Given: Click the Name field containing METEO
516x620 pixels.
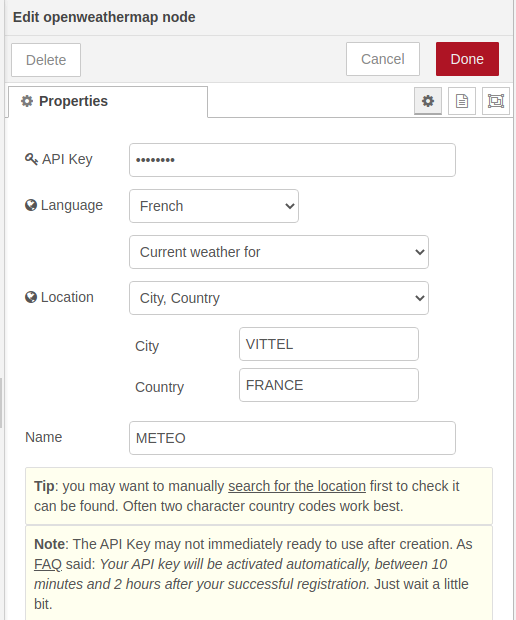Looking at the screenshot, I should (x=292, y=438).
